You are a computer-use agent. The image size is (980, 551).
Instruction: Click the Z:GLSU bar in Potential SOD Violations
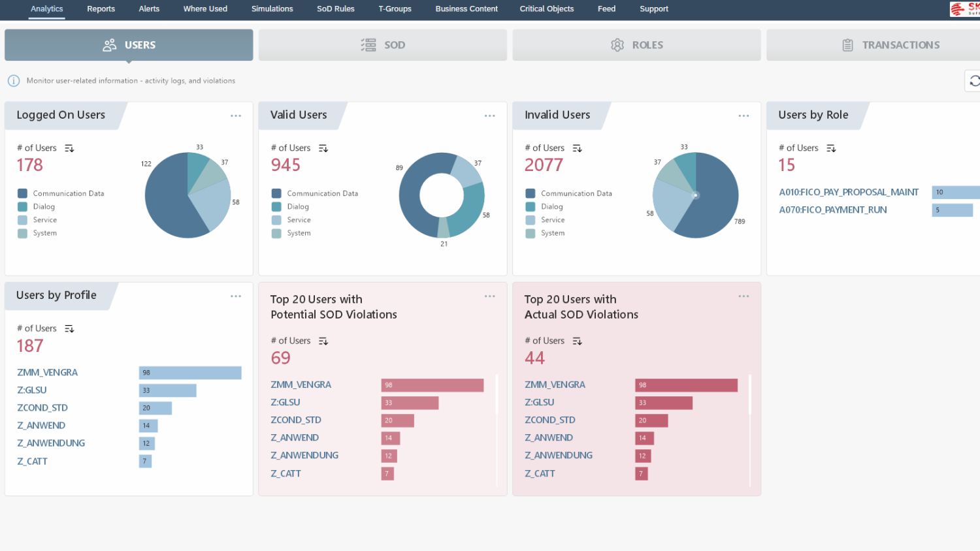click(x=410, y=403)
